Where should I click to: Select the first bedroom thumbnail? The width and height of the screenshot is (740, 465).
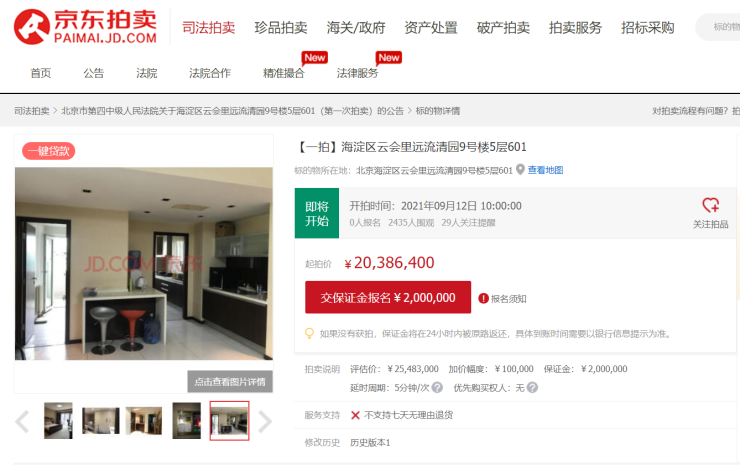coord(59,421)
